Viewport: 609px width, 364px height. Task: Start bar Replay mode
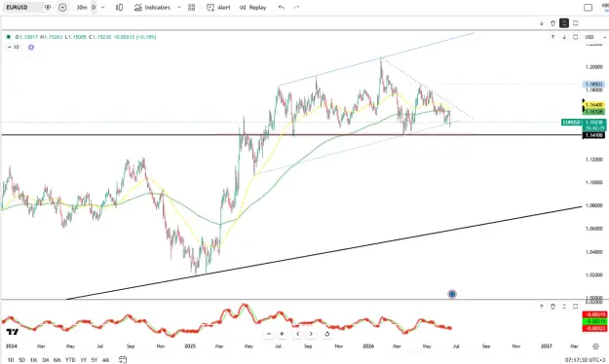pyautogui.click(x=252, y=8)
